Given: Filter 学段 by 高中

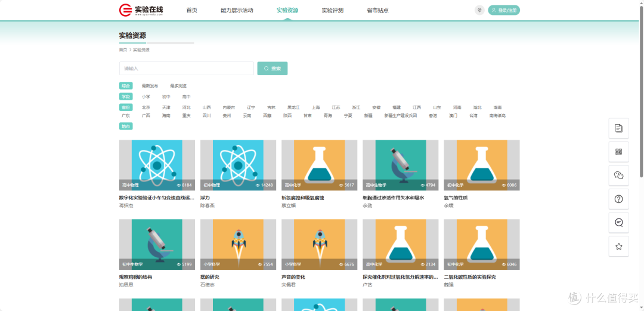Looking at the screenshot, I should [x=187, y=97].
